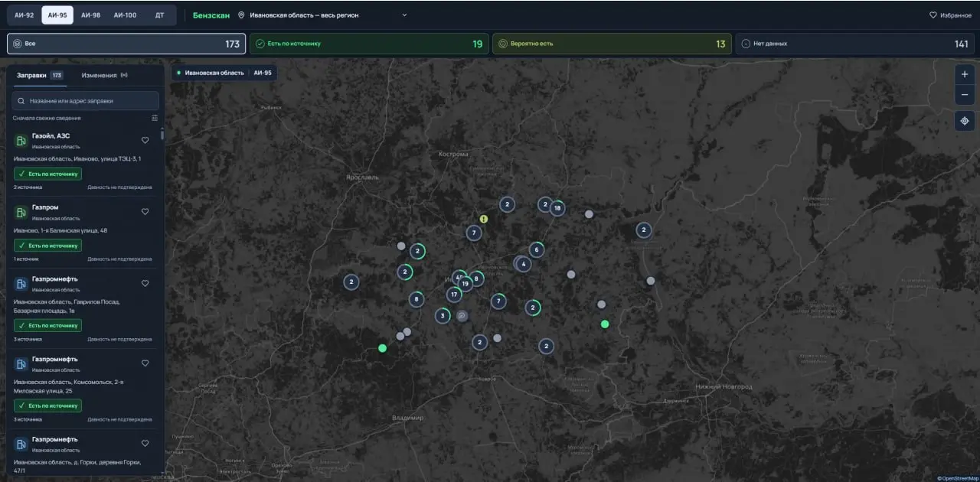
Task: Select the АИ-92 fuel type
Action: click(24, 15)
